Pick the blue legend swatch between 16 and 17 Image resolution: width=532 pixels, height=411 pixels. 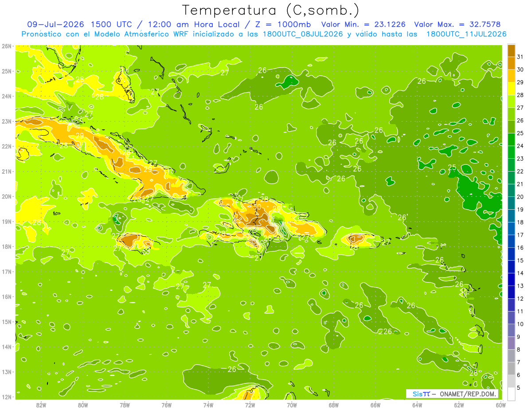(x=511, y=241)
